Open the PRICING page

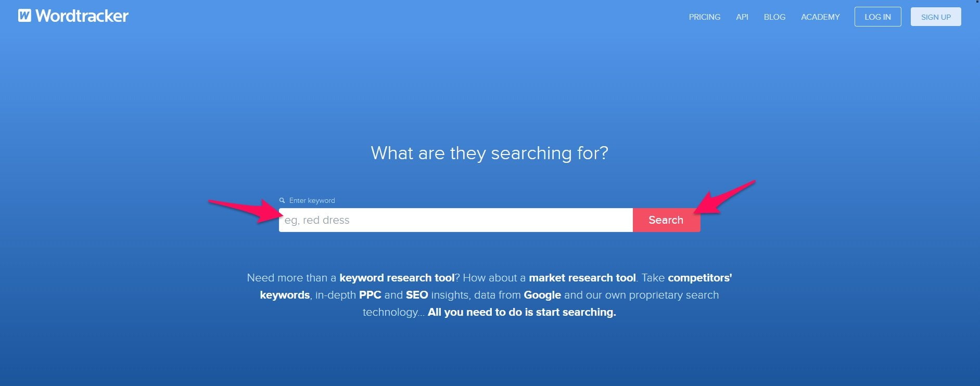(x=705, y=17)
